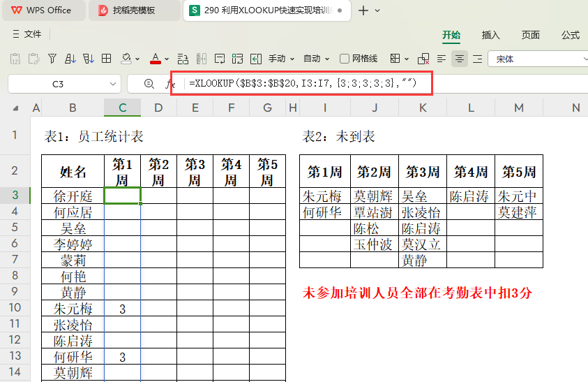Click cell 莫建萍 in table 2
Screen dimensions: 588x382
pos(519,212)
